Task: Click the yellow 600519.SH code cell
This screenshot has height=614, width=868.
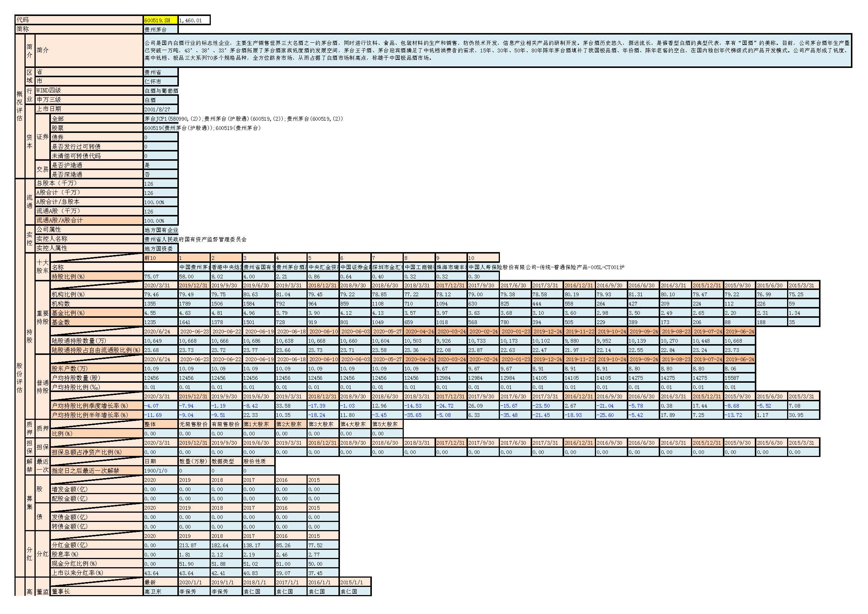Action: [x=160, y=20]
